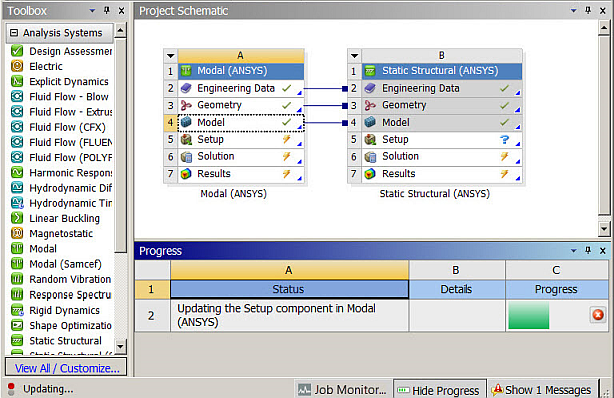Collapse the Analysis Systems group
This screenshot has height=398, width=614.
coord(14,33)
